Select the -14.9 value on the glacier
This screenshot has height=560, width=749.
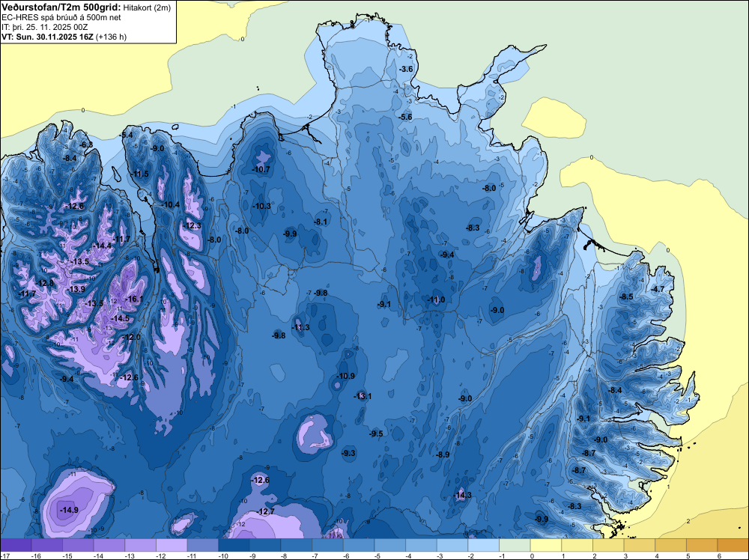(69, 510)
